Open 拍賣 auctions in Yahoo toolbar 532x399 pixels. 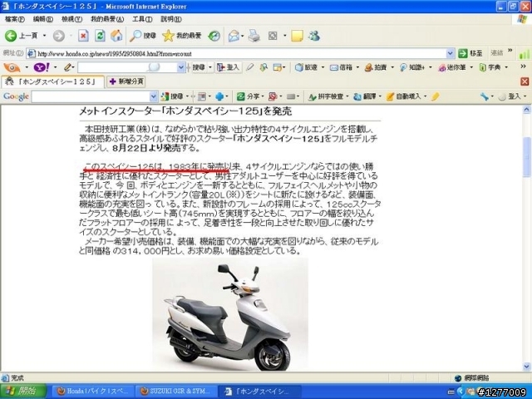(376, 67)
